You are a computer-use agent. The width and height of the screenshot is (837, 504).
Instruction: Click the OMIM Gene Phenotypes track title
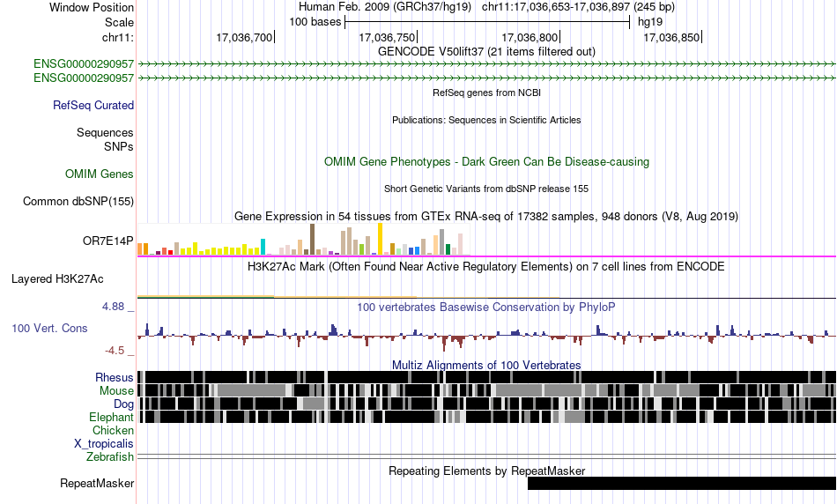486,162
